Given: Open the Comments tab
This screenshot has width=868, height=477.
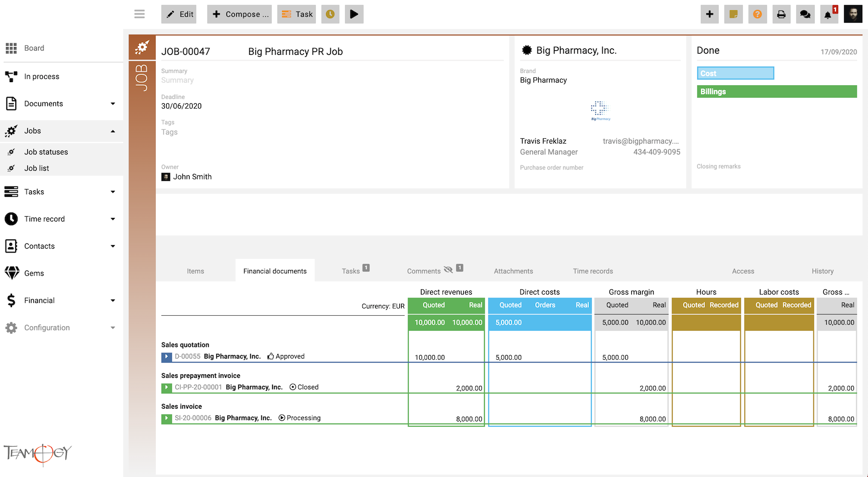Looking at the screenshot, I should pos(424,271).
